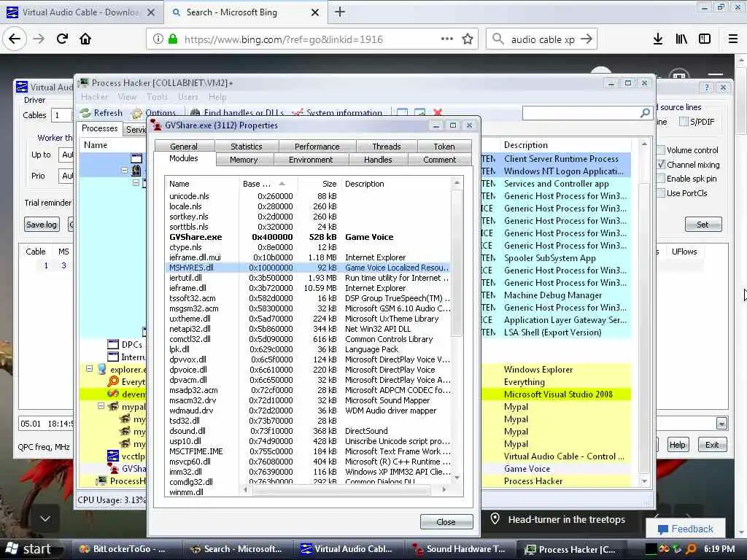Open the General tab in GVShare Properties
The width and height of the screenshot is (747, 560).
[184, 146]
